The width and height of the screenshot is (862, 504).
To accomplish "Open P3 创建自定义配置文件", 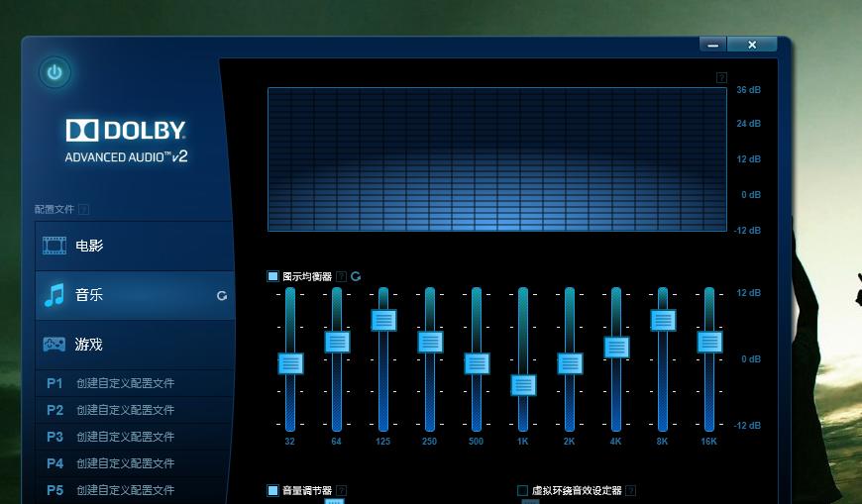I will tap(135, 437).
